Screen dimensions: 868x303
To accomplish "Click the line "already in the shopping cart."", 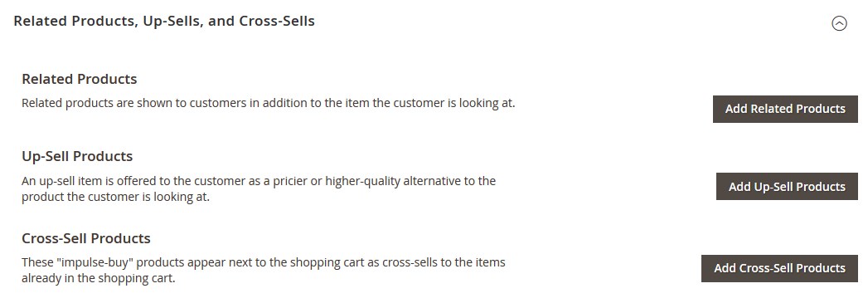I will coord(99,278).
